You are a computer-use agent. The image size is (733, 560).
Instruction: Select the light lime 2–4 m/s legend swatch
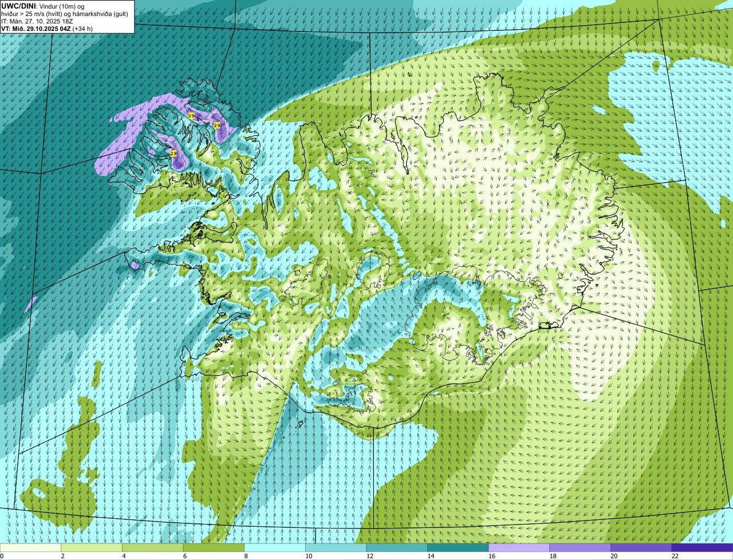[x=92, y=547]
